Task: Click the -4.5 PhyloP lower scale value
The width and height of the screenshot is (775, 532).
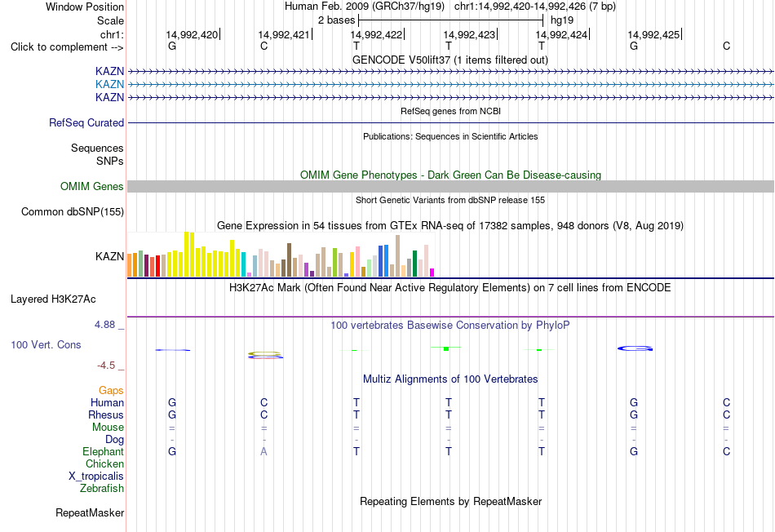Action: pos(106,366)
